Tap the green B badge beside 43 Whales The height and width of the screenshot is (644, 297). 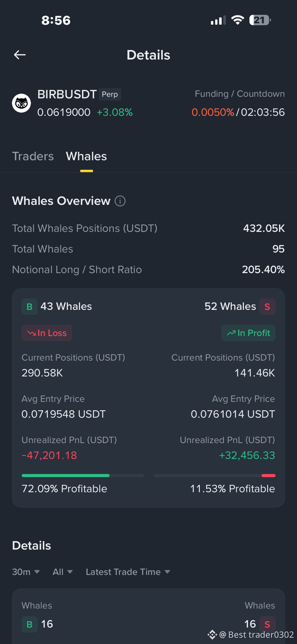[x=29, y=307]
